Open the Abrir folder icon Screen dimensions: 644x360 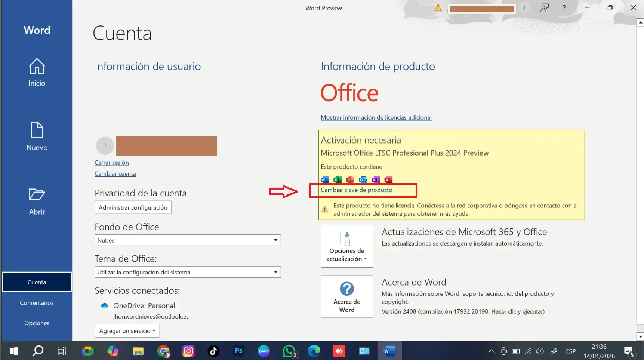[x=37, y=195]
